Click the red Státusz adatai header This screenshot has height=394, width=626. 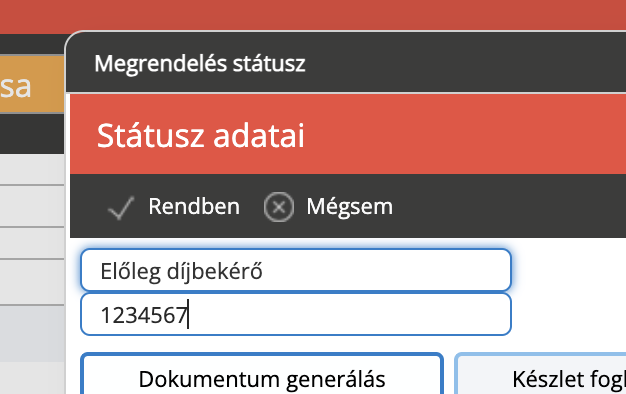point(348,135)
